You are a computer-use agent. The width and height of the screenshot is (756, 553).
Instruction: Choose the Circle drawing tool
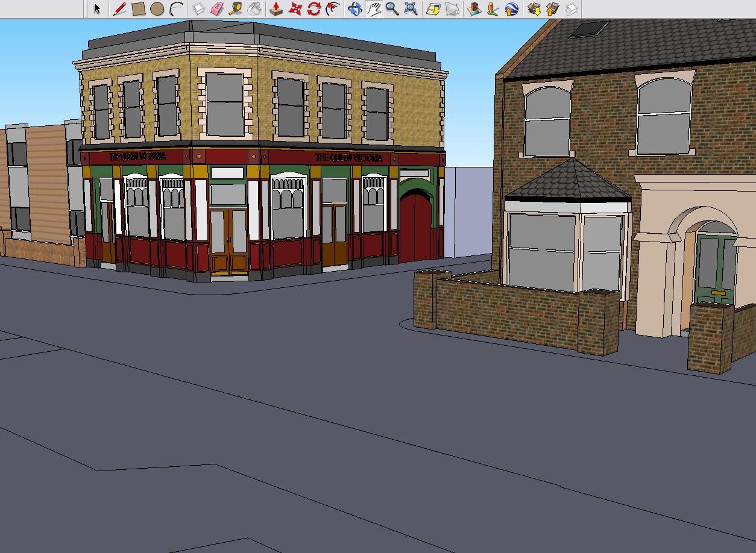tap(157, 9)
